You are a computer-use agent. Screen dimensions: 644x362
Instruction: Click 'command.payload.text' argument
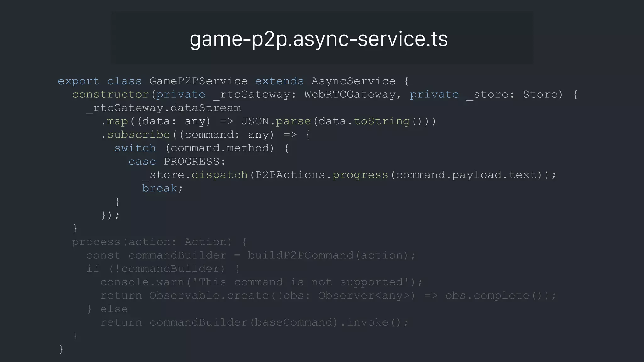466,175
